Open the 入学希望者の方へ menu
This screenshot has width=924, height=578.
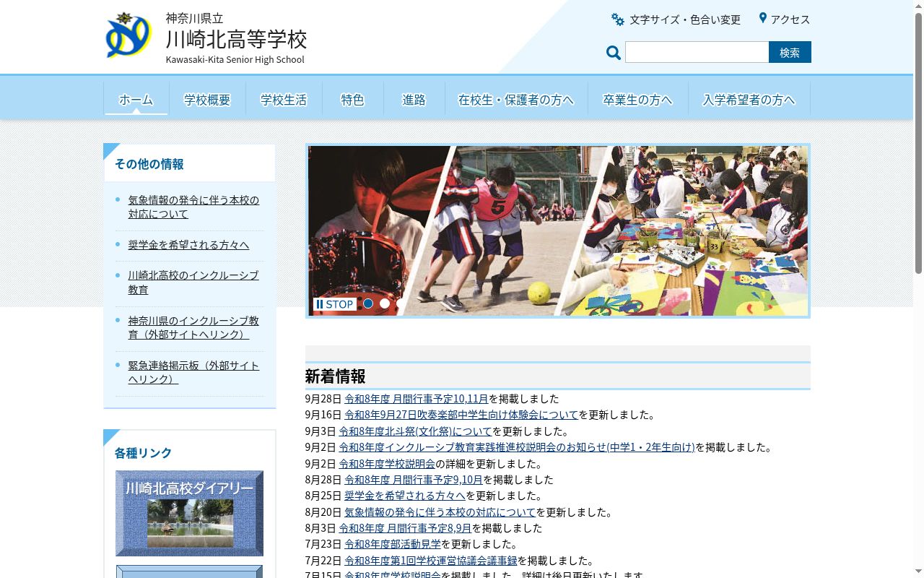749,100
